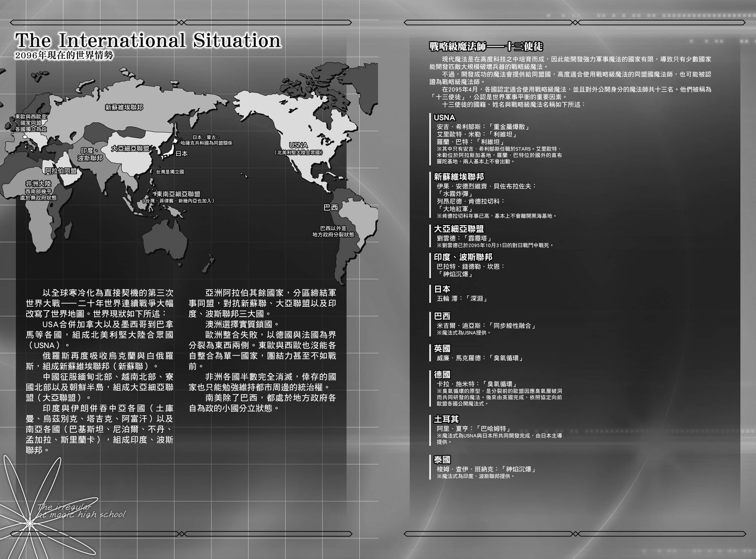This screenshot has height=559, width=756.
Task: Click the map note "台灣是獨立國"
Action: pyautogui.click(x=170, y=172)
